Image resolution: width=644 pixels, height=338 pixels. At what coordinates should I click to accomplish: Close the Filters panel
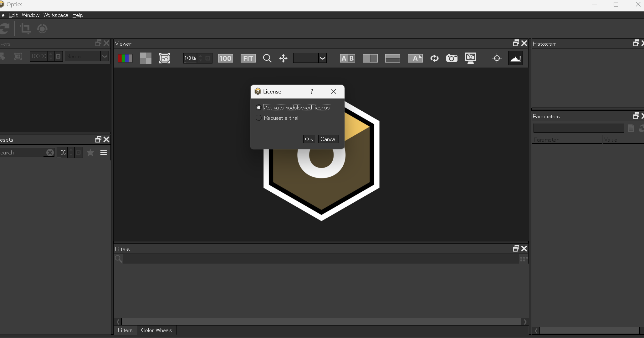524,248
